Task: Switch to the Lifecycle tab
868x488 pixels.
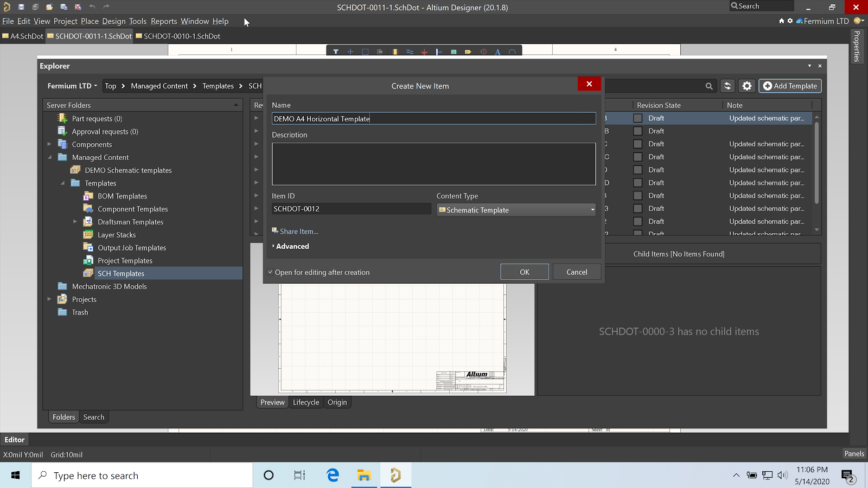Action: [x=306, y=402]
